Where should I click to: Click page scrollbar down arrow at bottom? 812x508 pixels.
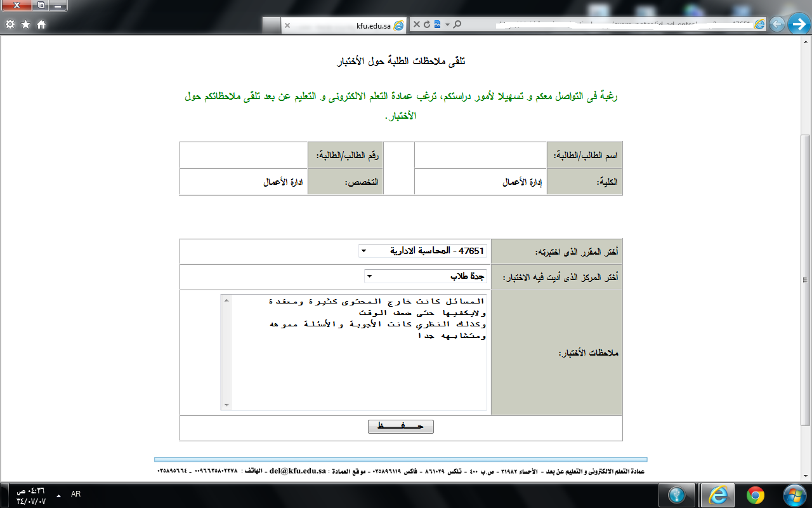click(x=806, y=476)
